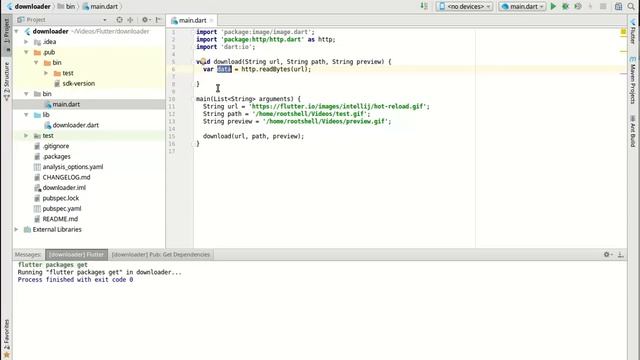Open the Maven Projects tool window
The image size is (640, 360).
pyautogui.click(x=633, y=80)
